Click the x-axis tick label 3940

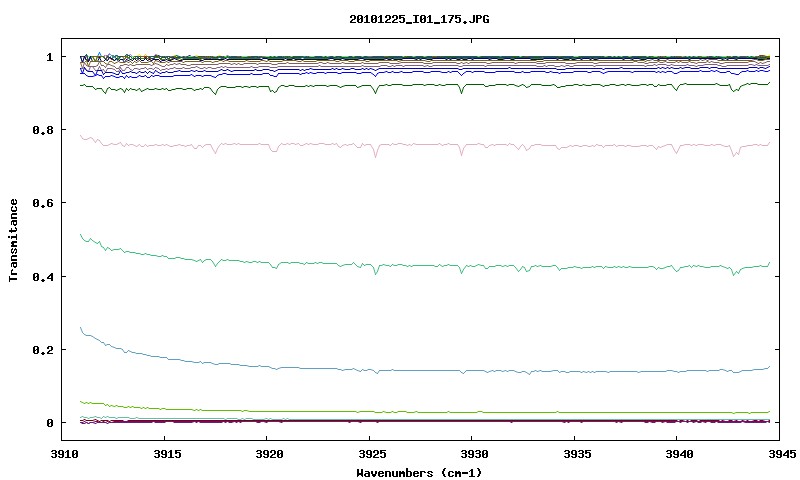680,454
